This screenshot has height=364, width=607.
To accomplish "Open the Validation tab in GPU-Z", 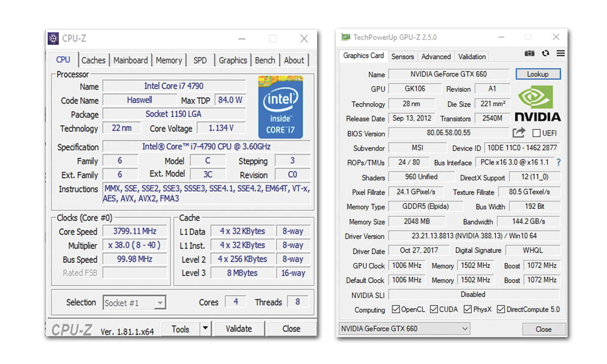I will tap(472, 57).
